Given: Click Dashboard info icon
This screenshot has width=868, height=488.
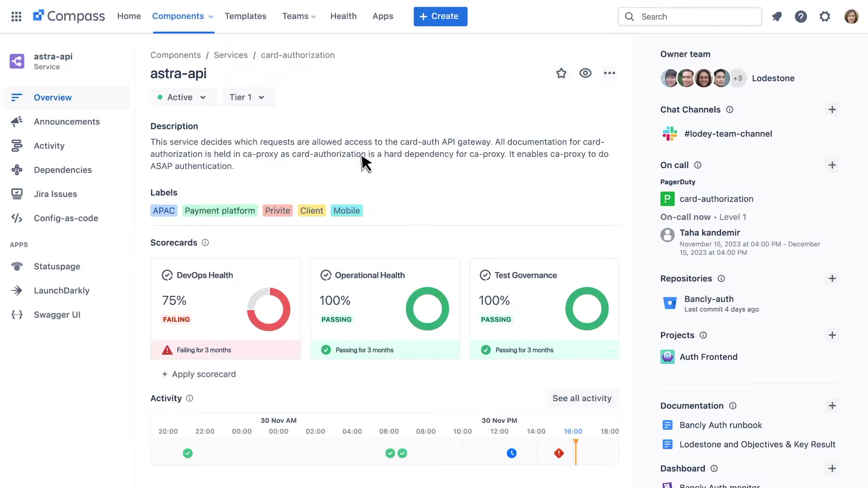Looking at the screenshot, I should tap(714, 469).
